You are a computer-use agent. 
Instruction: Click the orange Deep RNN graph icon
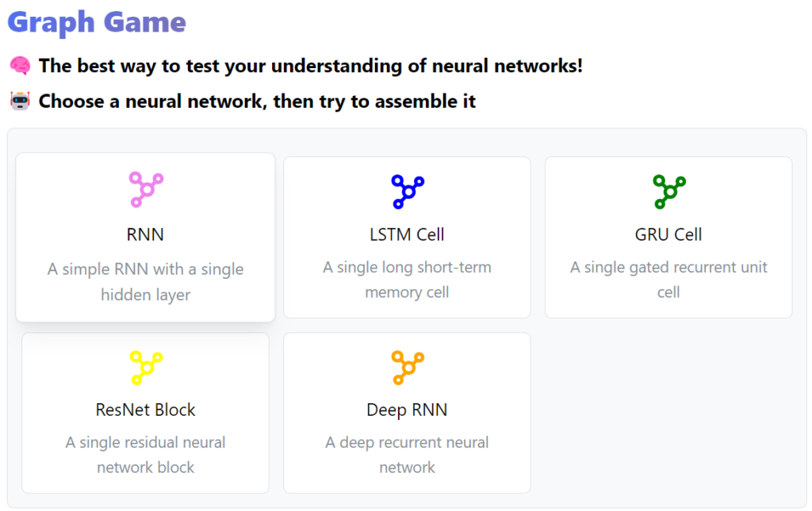pyautogui.click(x=408, y=368)
